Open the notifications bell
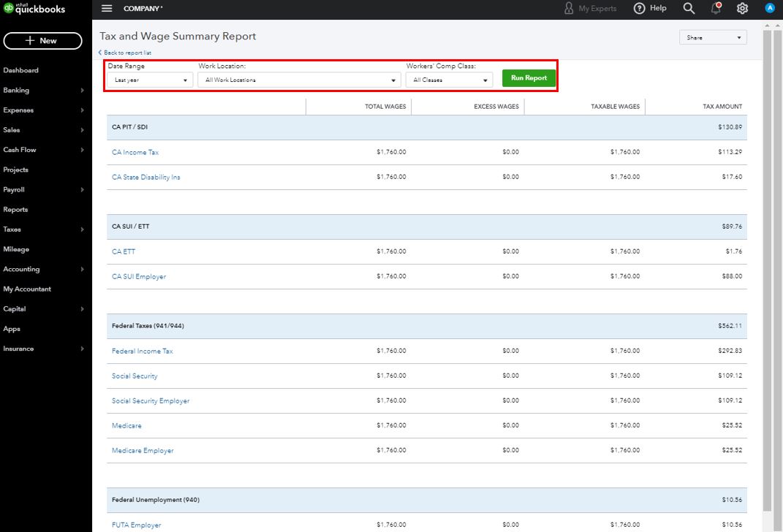Image resolution: width=783 pixels, height=532 pixels. (x=716, y=8)
